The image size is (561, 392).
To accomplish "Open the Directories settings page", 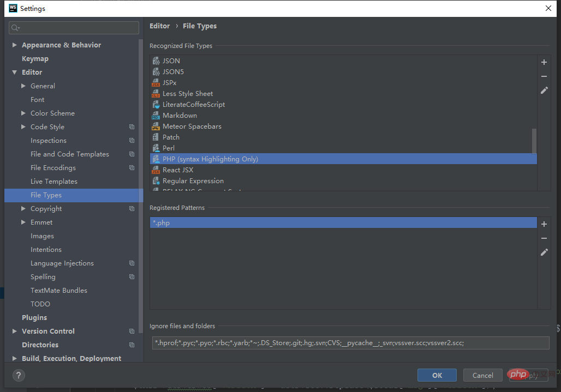I will pyautogui.click(x=40, y=345).
